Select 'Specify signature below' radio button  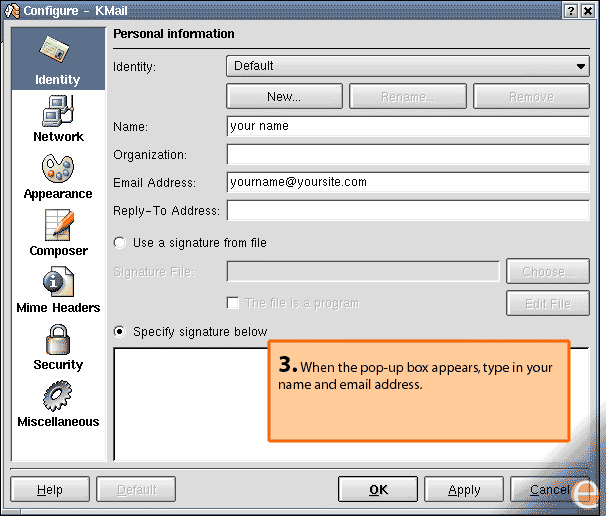120,331
